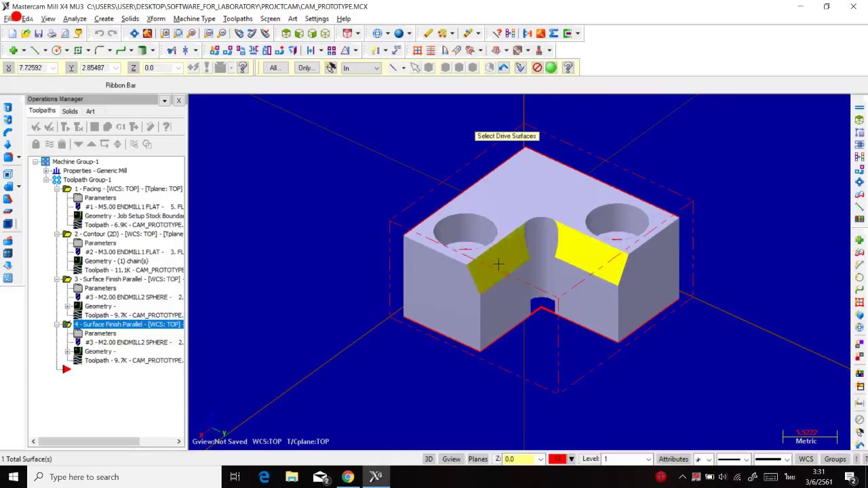Click the red prohibition cancel icon

coord(537,68)
